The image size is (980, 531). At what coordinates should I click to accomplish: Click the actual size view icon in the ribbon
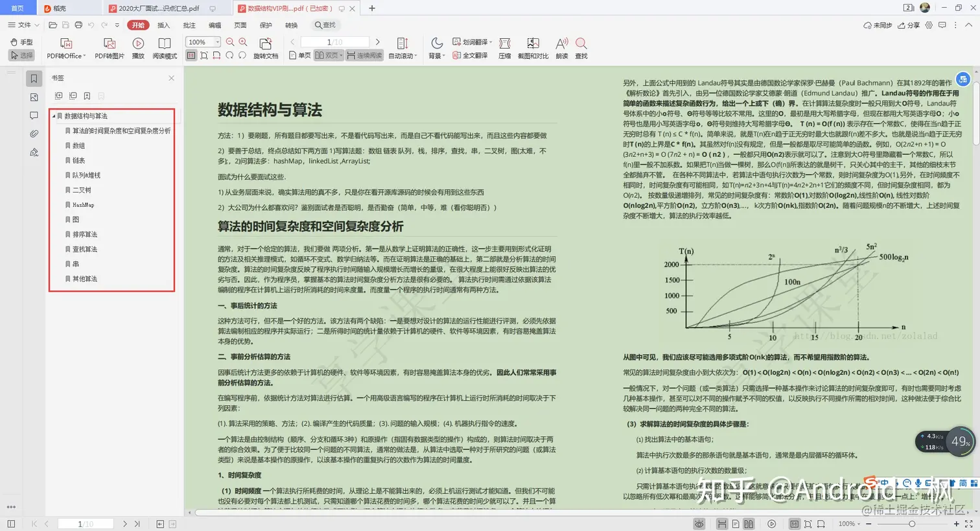(191, 56)
